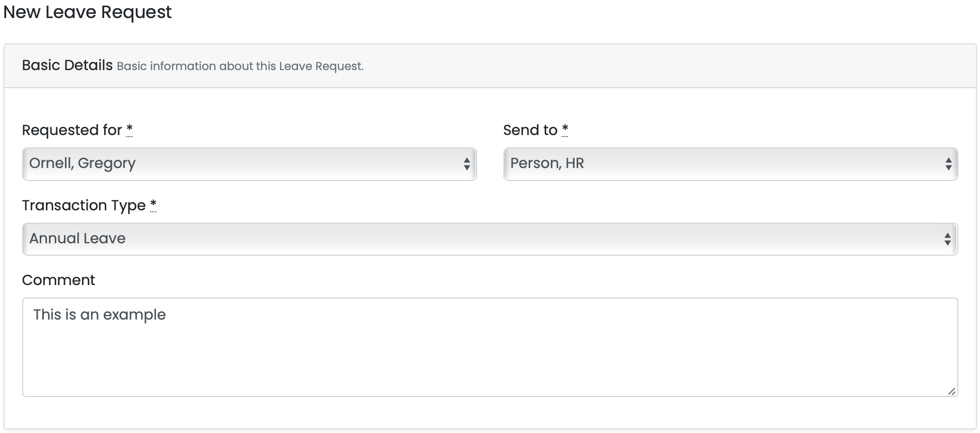
Task: Click the New Leave Request page title
Action: point(87,12)
